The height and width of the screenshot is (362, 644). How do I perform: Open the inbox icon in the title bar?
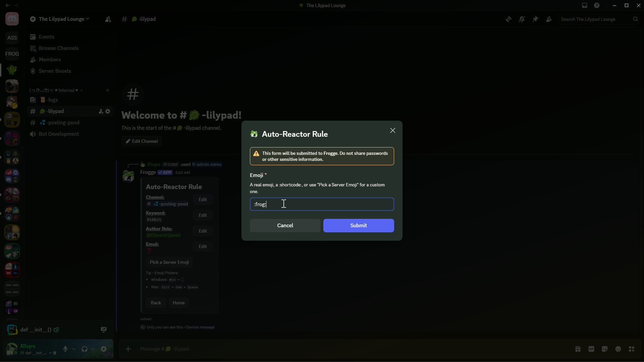coord(585,5)
